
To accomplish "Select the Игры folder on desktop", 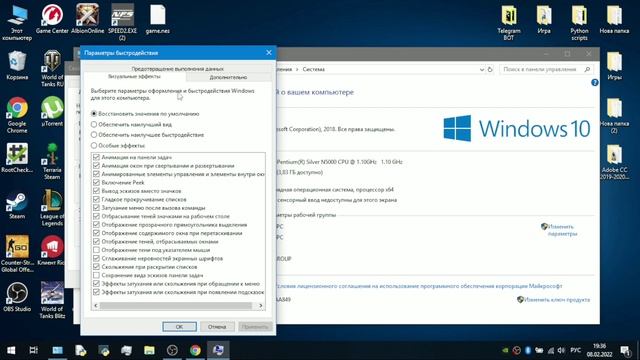I will pos(614,65).
